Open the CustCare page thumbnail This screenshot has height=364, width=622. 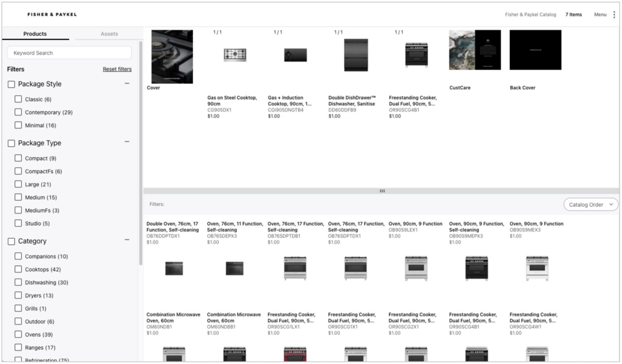[475, 50]
